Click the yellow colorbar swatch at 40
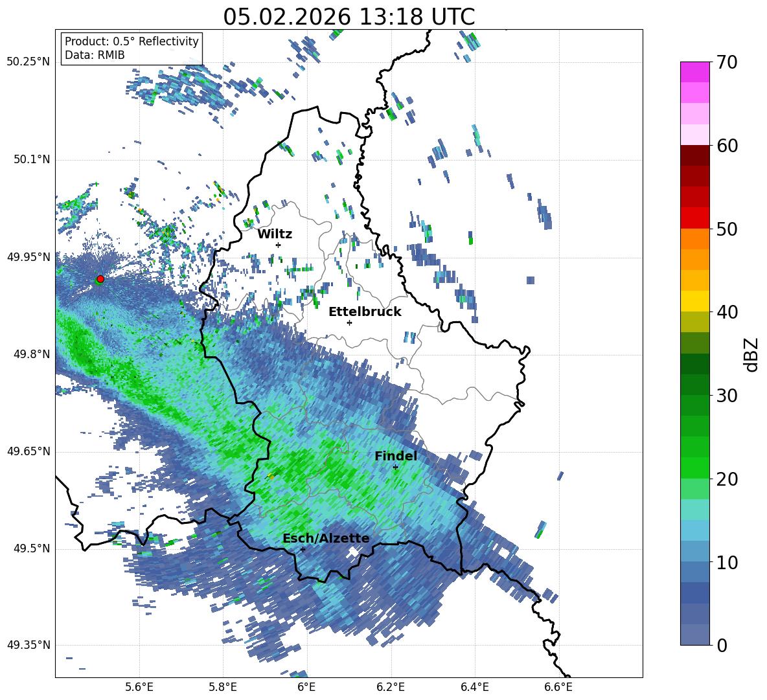This screenshot has height=700, width=767. (x=694, y=300)
